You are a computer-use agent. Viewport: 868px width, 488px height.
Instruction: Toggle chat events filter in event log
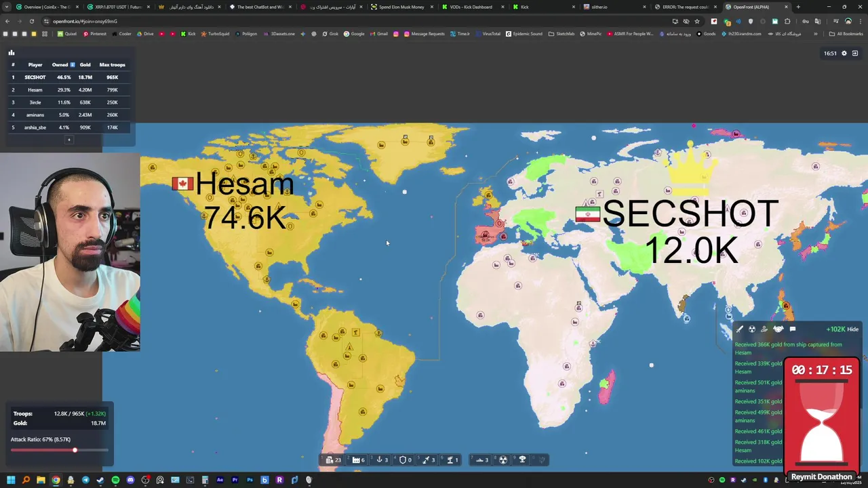[792, 329]
